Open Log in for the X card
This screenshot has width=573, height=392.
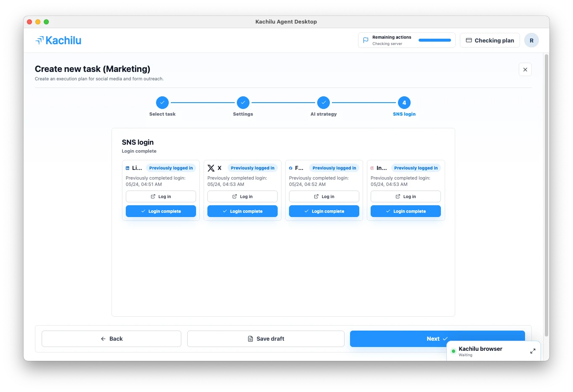(x=242, y=196)
